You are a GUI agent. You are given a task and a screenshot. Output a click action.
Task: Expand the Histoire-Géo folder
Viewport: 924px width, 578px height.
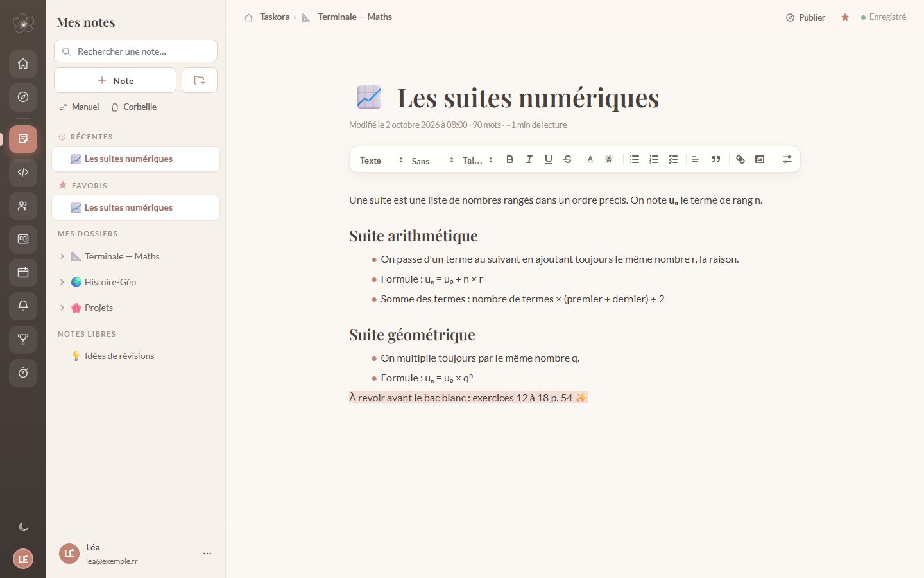(62, 282)
